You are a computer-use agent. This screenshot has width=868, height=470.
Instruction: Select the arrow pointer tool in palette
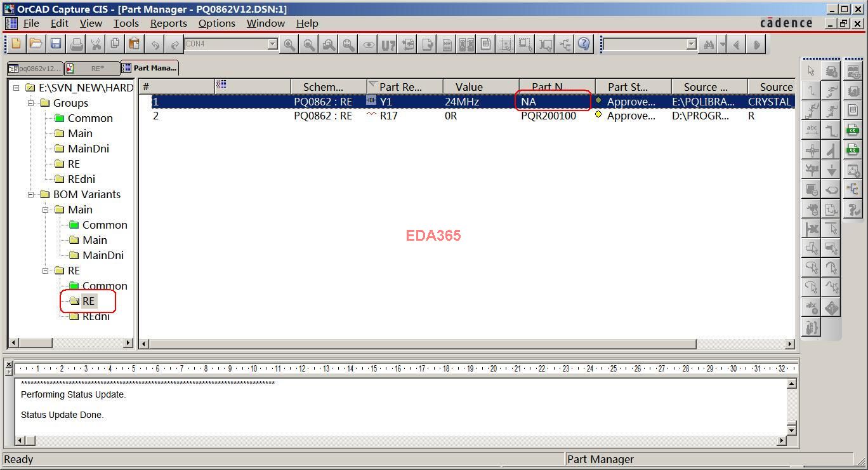click(812, 70)
